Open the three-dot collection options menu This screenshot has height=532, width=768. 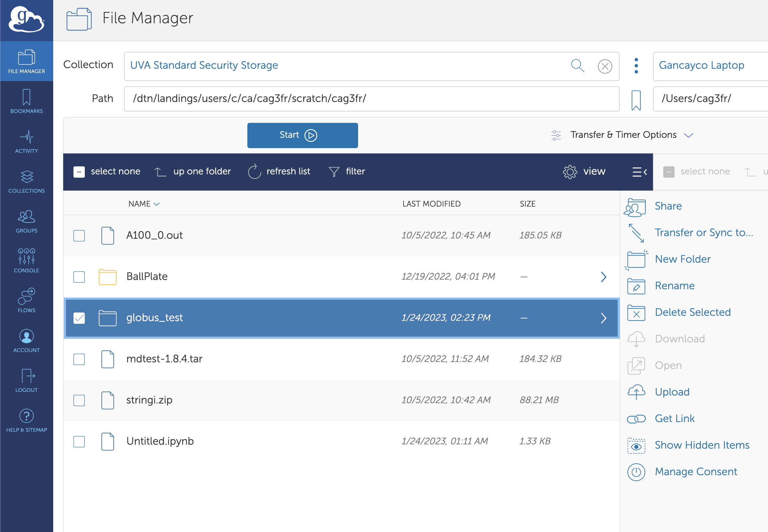click(x=636, y=66)
